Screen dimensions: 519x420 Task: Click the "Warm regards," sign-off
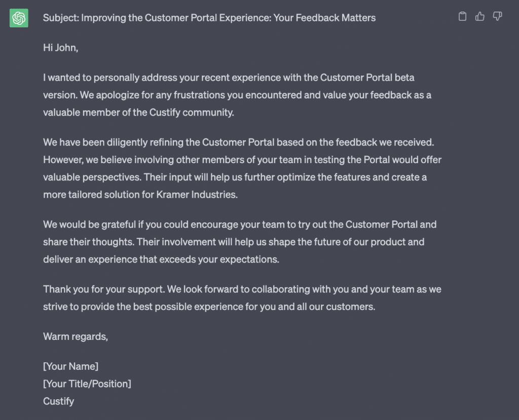coord(76,336)
